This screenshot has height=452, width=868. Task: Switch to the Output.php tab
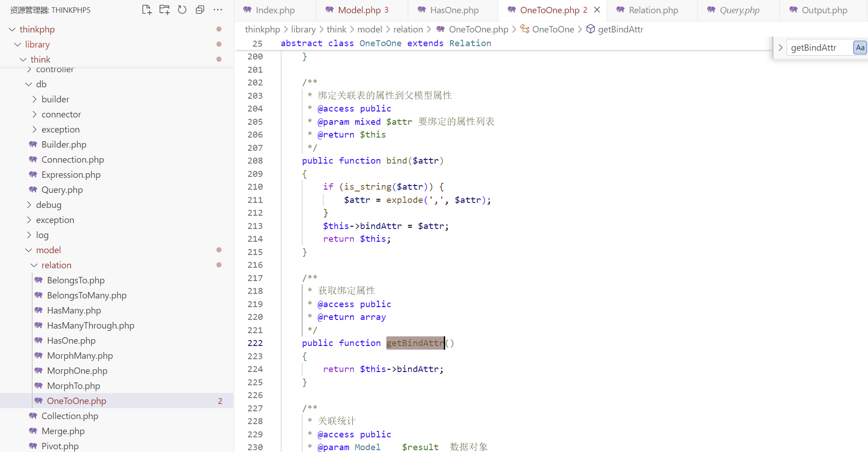point(824,10)
